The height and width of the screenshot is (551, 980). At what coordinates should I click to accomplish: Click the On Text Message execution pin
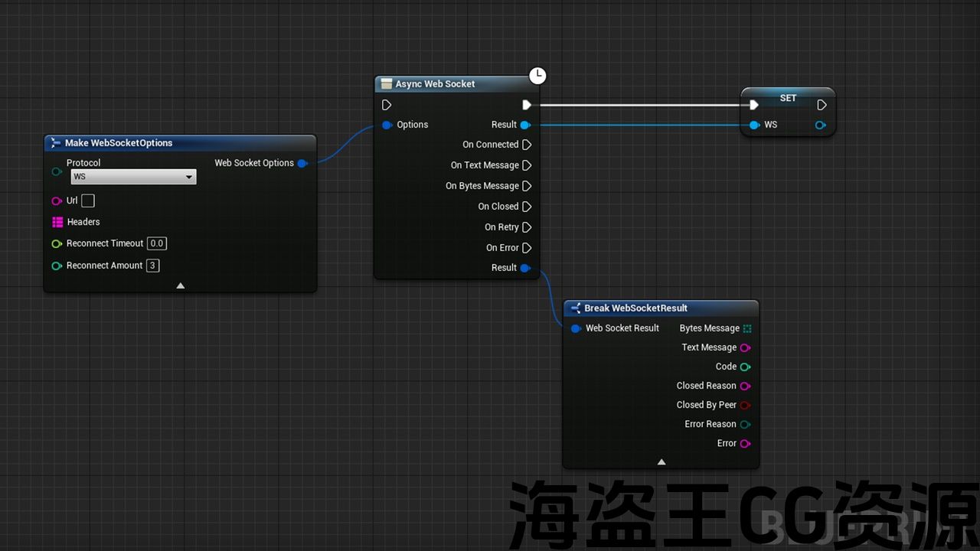526,165
